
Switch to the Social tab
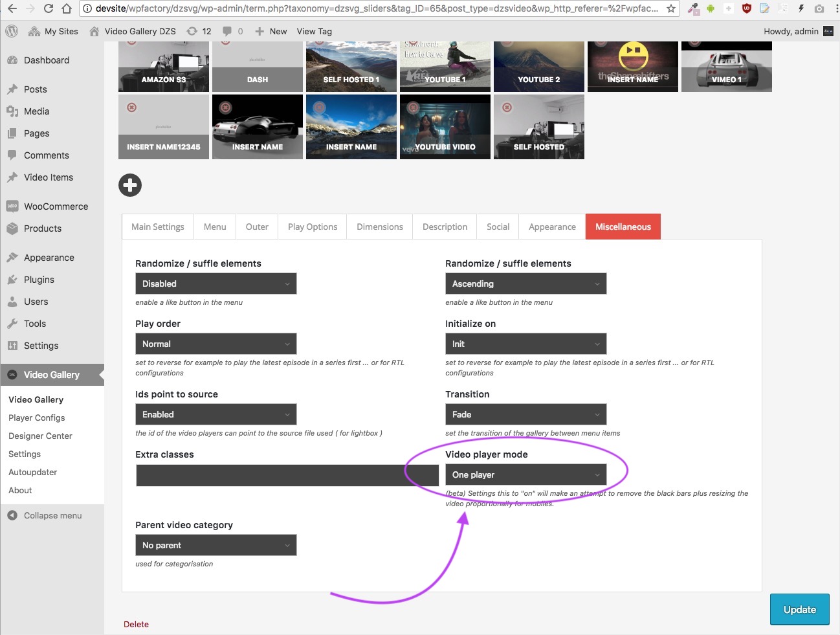coord(498,227)
